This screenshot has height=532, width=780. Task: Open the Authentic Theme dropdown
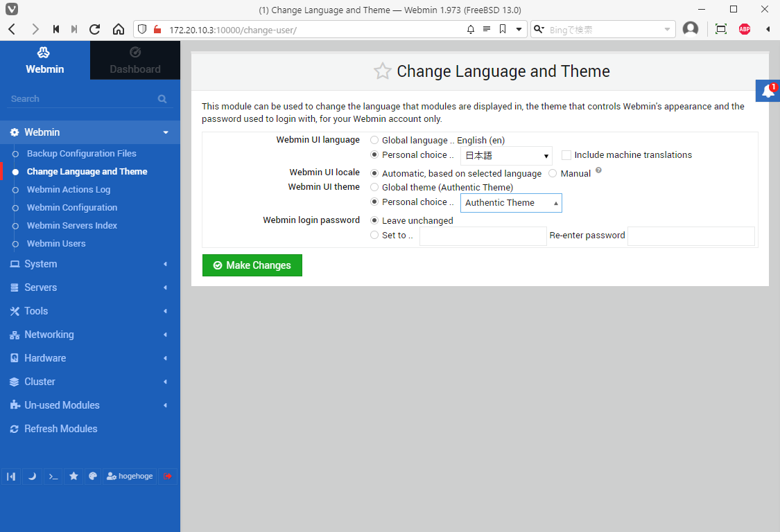click(x=511, y=203)
